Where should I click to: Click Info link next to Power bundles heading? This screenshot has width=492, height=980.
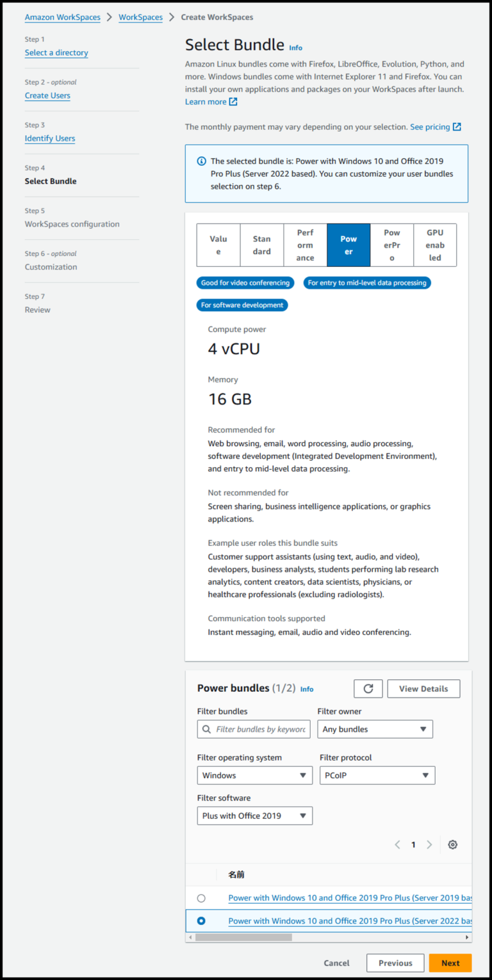tap(307, 689)
